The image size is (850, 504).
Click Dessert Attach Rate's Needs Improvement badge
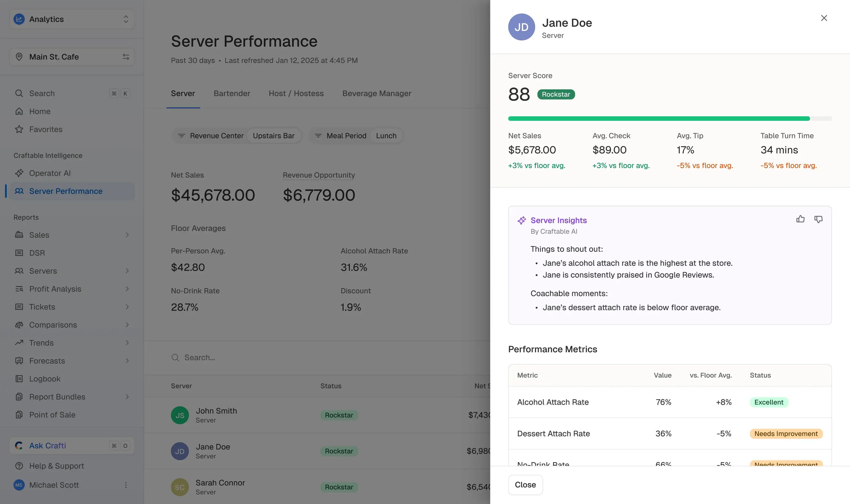(786, 434)
